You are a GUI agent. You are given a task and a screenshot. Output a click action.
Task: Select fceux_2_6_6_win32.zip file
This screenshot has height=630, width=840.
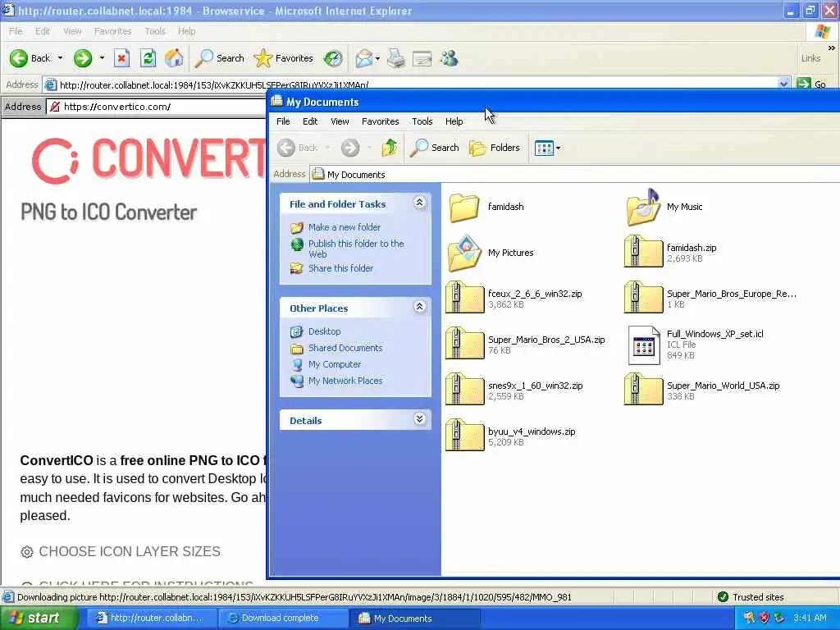coord(514,299)
